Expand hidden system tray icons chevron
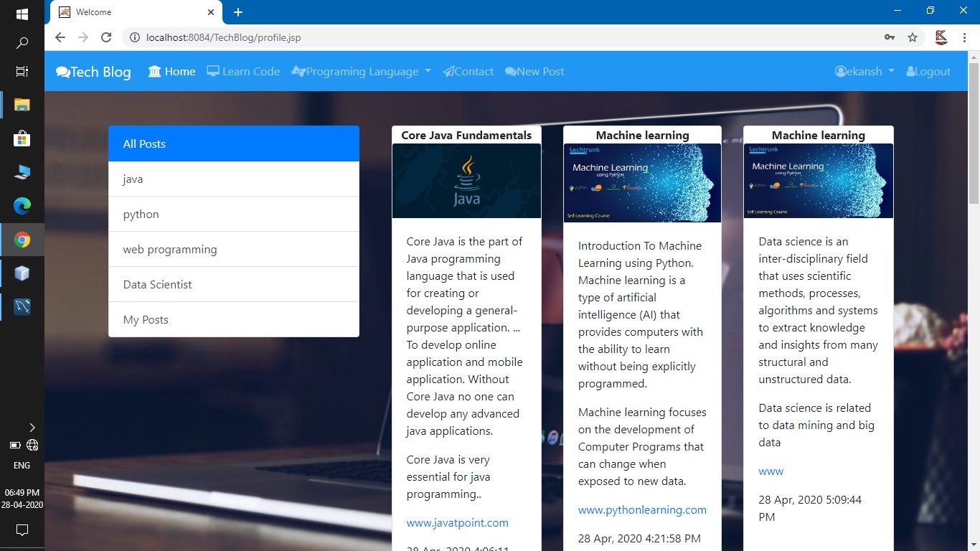This screenshot has height=551, width=980. (32, 428)
